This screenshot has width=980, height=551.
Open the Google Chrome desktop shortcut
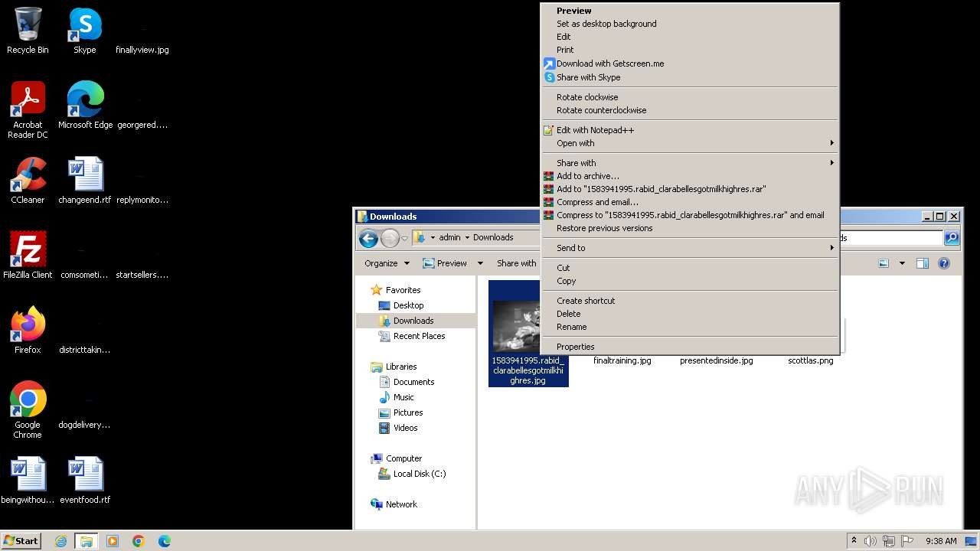click(28, 410)
